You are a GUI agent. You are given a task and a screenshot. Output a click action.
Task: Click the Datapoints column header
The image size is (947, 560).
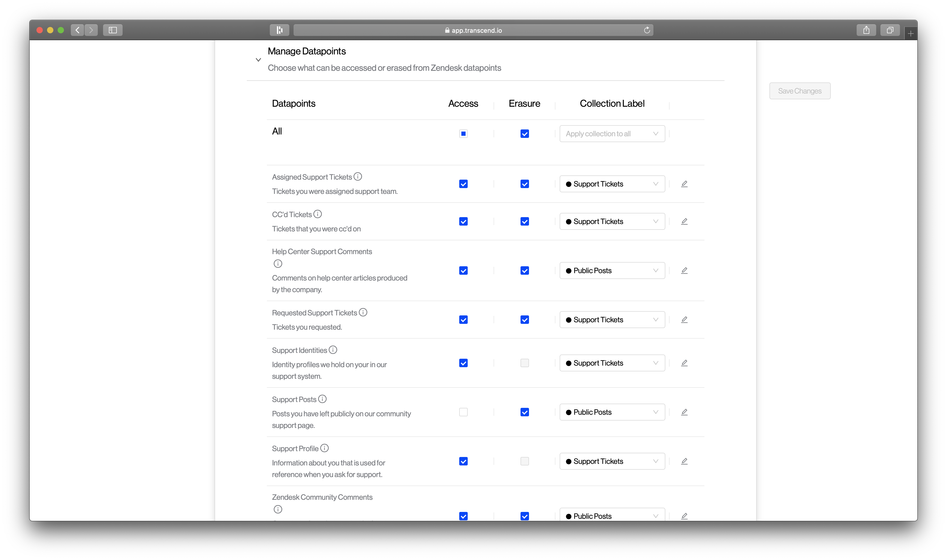(x=293, y=103)
